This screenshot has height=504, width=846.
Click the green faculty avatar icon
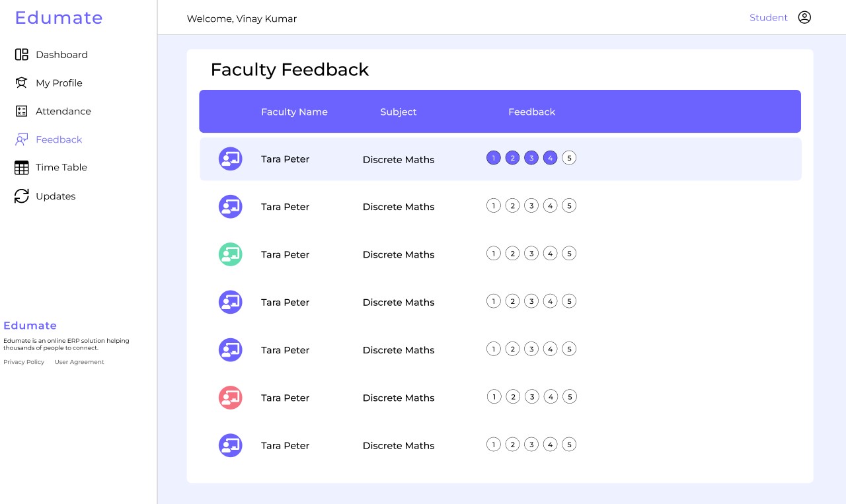231,254
